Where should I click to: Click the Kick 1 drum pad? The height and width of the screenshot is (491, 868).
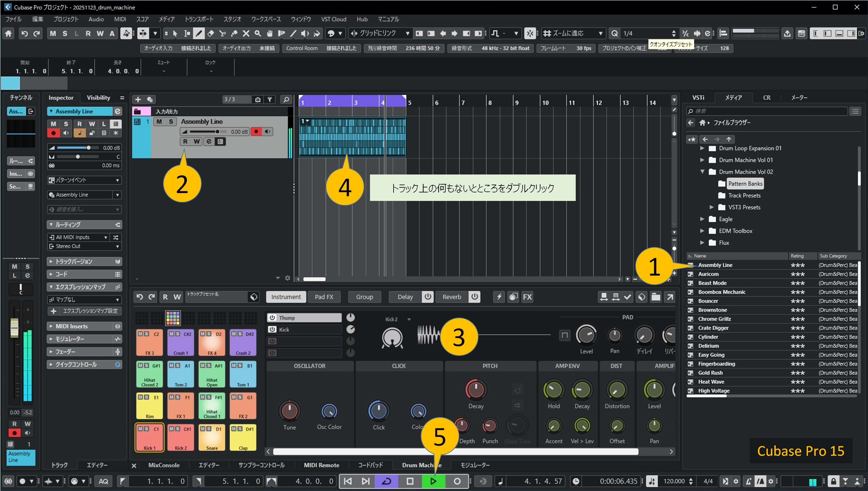coord(150,438)
